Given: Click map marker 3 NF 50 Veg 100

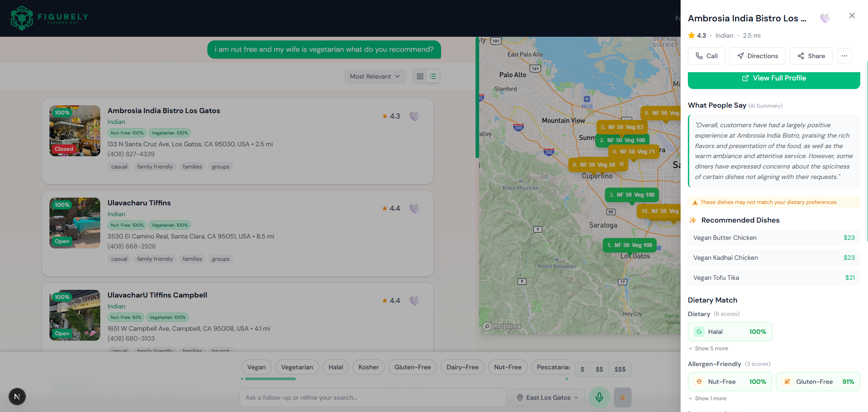Looking at the screenshot, I should point(632,195).
